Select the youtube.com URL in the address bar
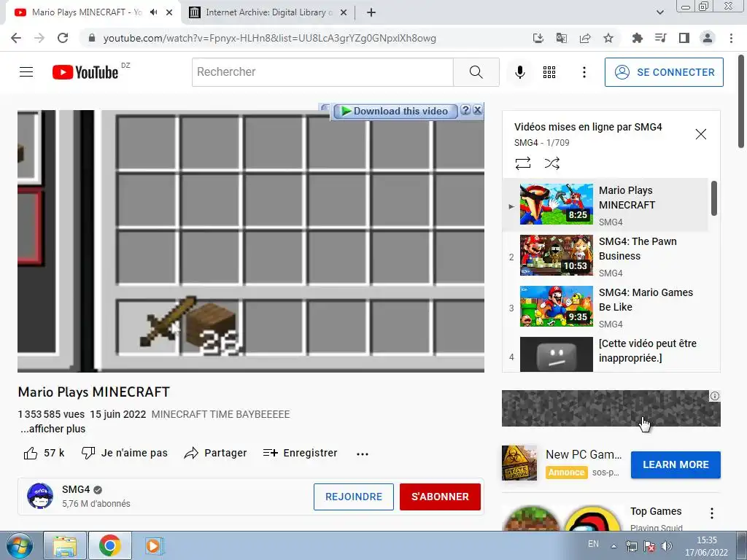 pyautogui.click(x=269, y=38)
